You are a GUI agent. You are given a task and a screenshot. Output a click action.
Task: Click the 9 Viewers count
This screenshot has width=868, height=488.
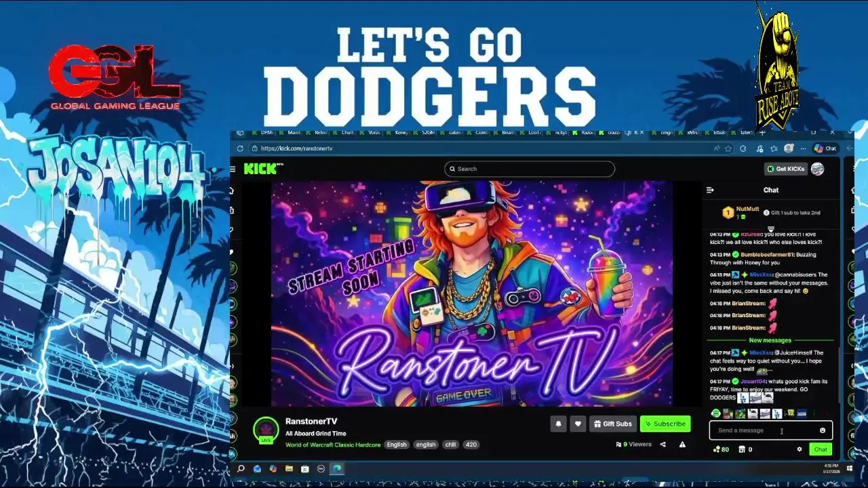633,445
